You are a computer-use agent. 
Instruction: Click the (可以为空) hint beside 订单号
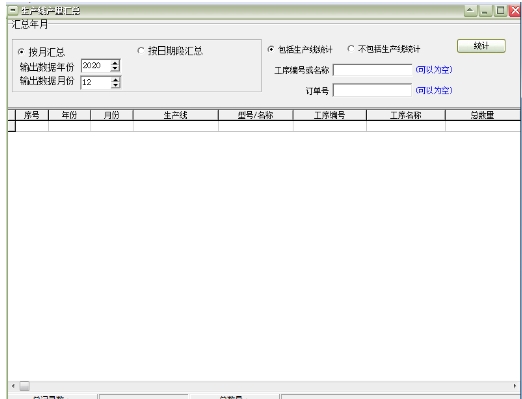[434, 90]
